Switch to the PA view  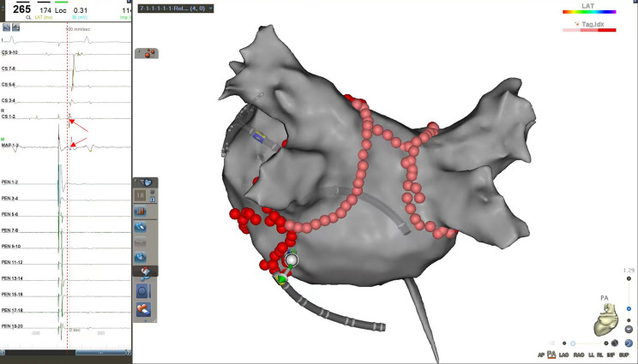pyautogui.click(x=552, y=354)
